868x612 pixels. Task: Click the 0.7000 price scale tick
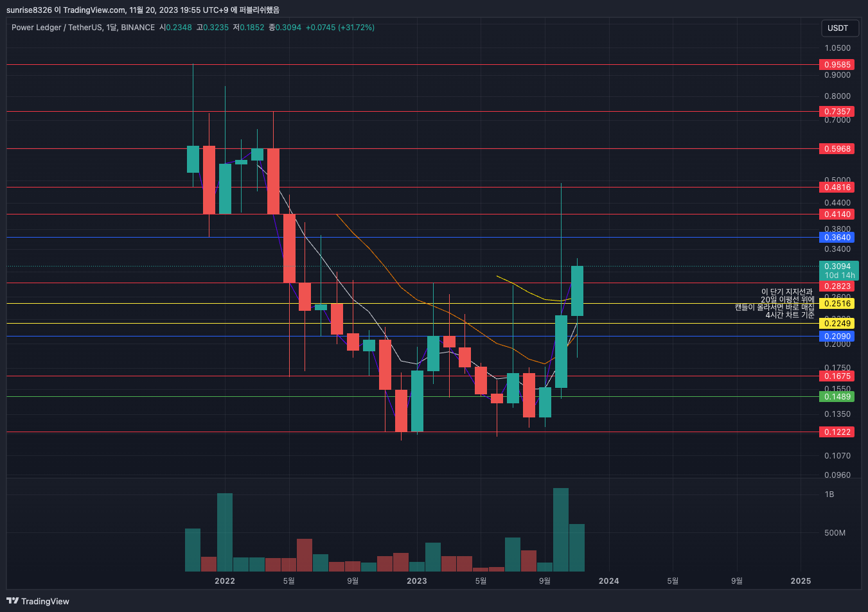coord(837,120)
